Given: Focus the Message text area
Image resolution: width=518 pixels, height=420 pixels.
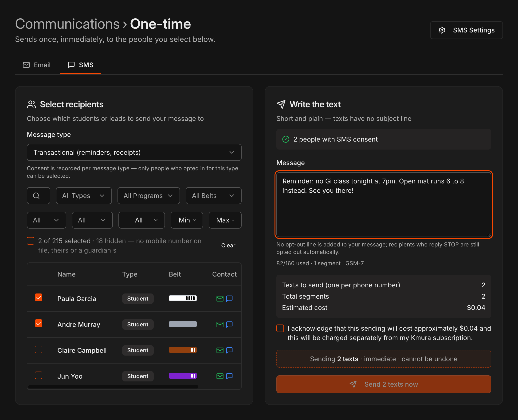Looking at the screenshot, I should (x=384, y=204).
